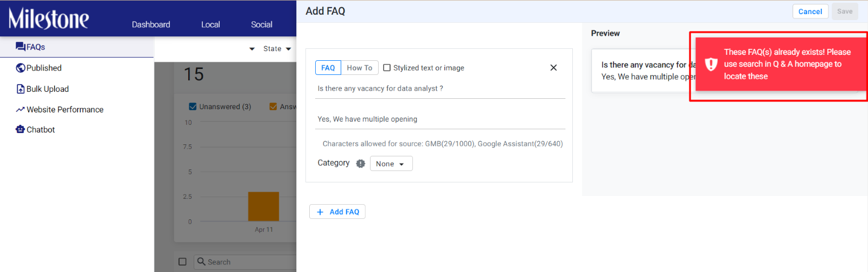Open the FAQs sidebar icon

pos(21,47)
